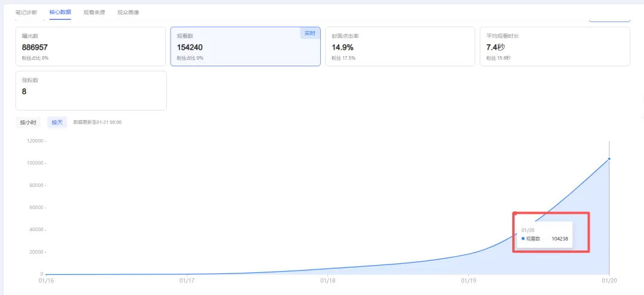This screenshot has height=295, width=644.
Task: Click the 01/17 x-axis date label
Action: point(187,279)
